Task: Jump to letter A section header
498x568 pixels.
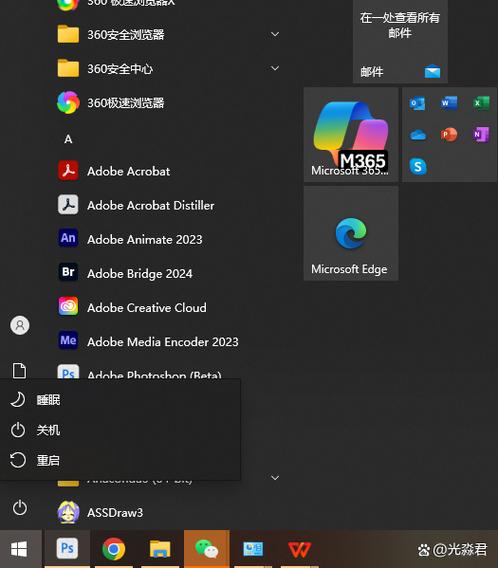Action: (68, 139)
